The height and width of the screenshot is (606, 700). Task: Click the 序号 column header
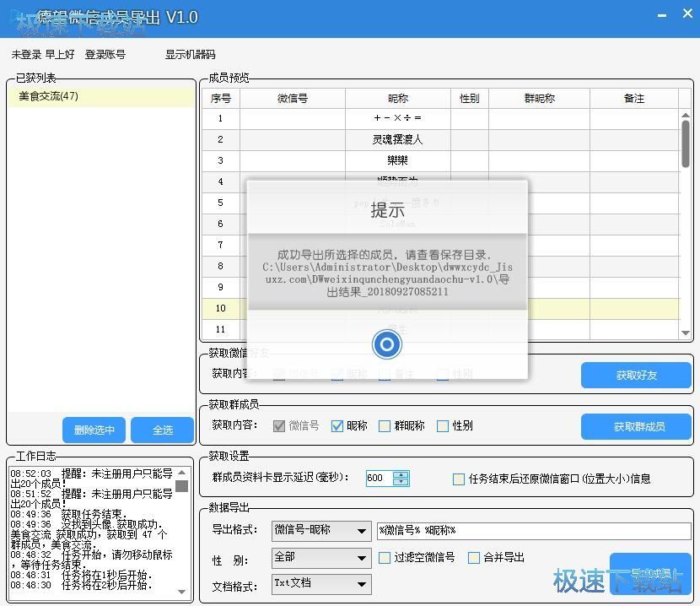point(220,98)
